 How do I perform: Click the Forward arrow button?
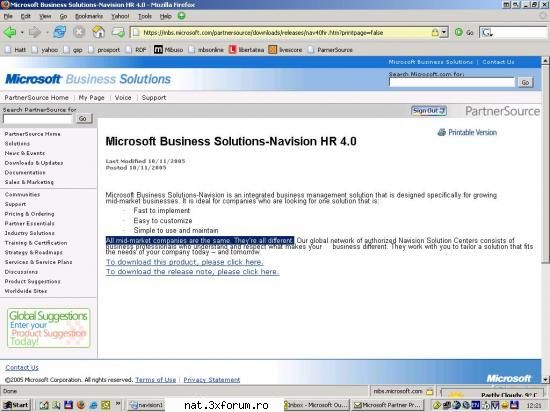coord(34,32)
